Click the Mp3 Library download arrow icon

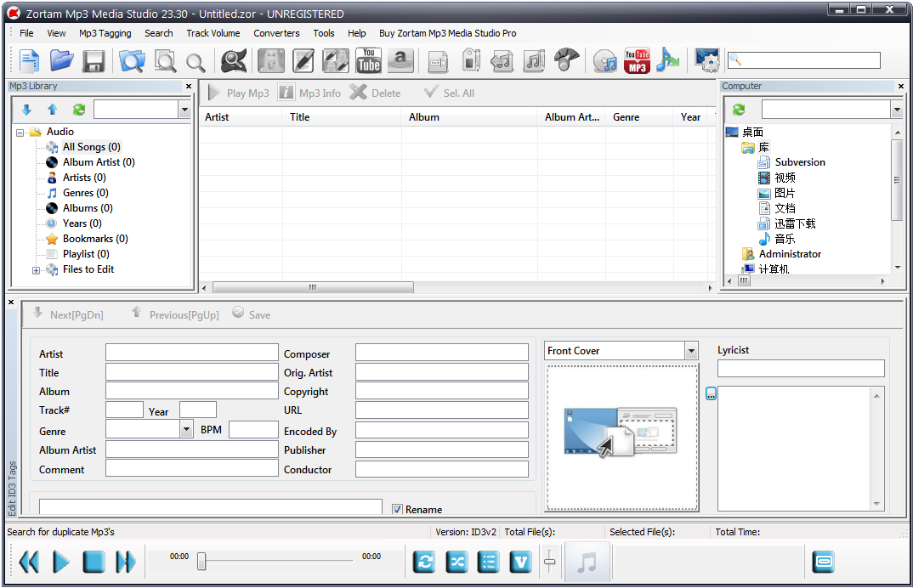tap(26, 110)
